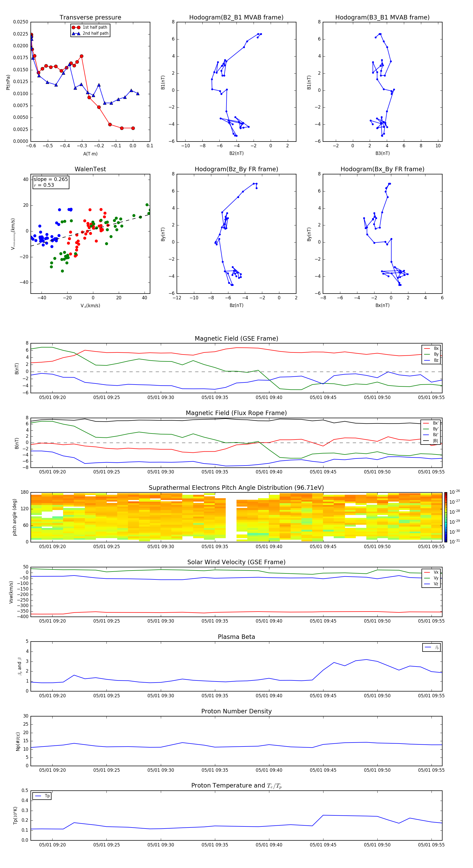473x868 pixels.
Task: Click the By' legend entry in Flux Rope plot
Action: 431,429
